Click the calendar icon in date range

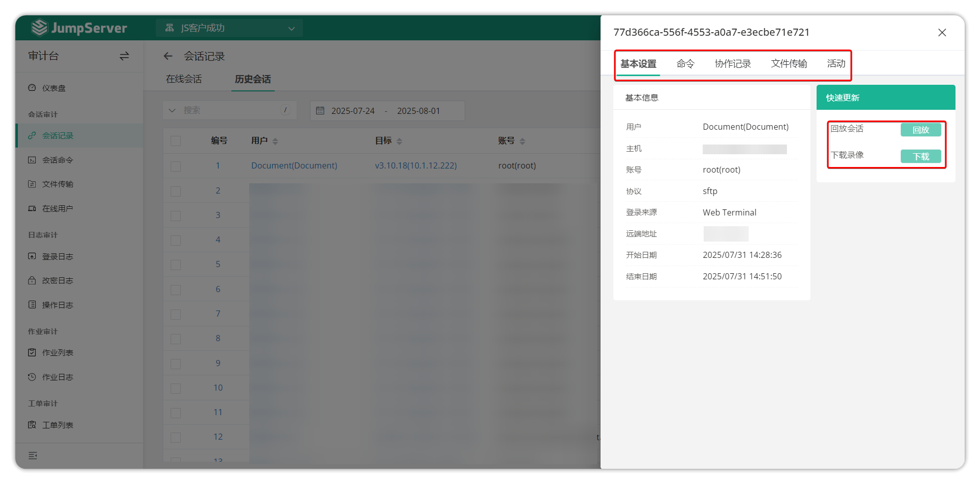coord(320,110)
